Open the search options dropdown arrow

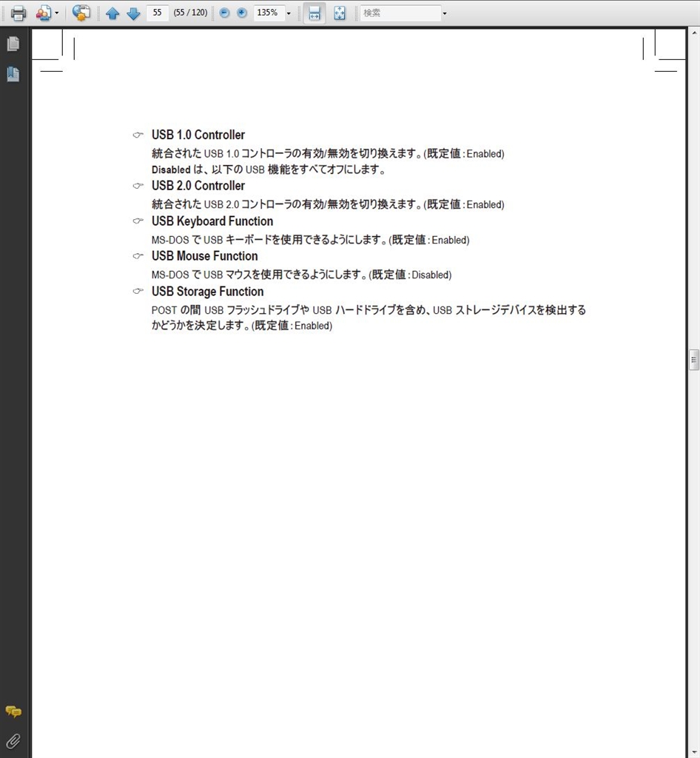(x=445, y=13)
